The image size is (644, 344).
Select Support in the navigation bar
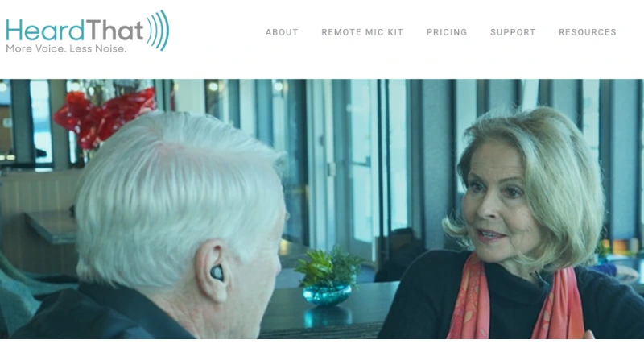(x=513, y=32)
